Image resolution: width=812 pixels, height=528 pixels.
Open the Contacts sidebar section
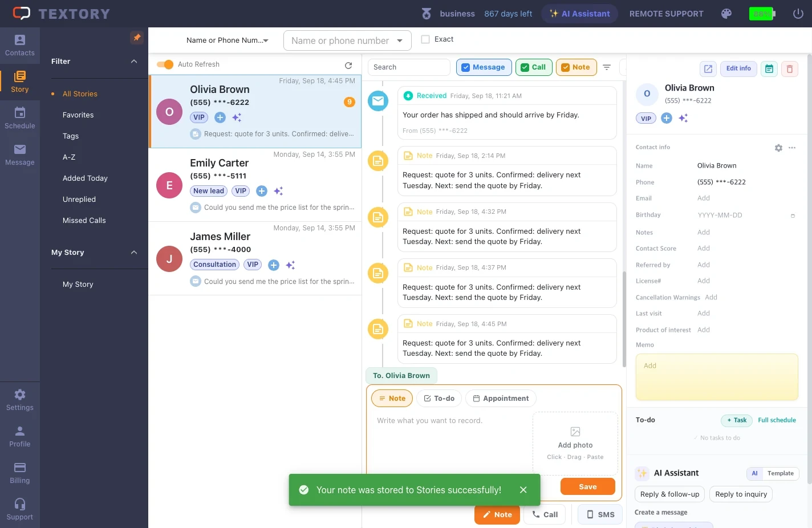click(20, 46)
